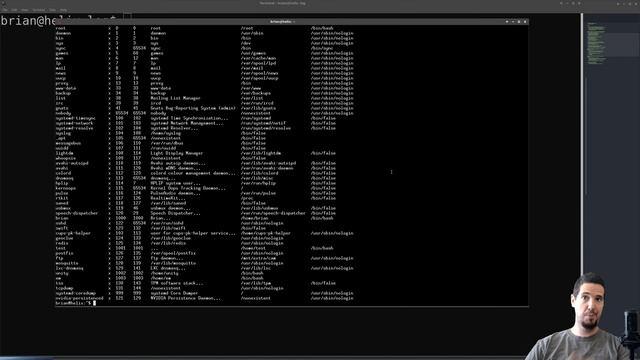This screenshot has width=640, height=360.
Task: Click 'systemd Time Synchronization...' text
Action: tap(189, 118)
